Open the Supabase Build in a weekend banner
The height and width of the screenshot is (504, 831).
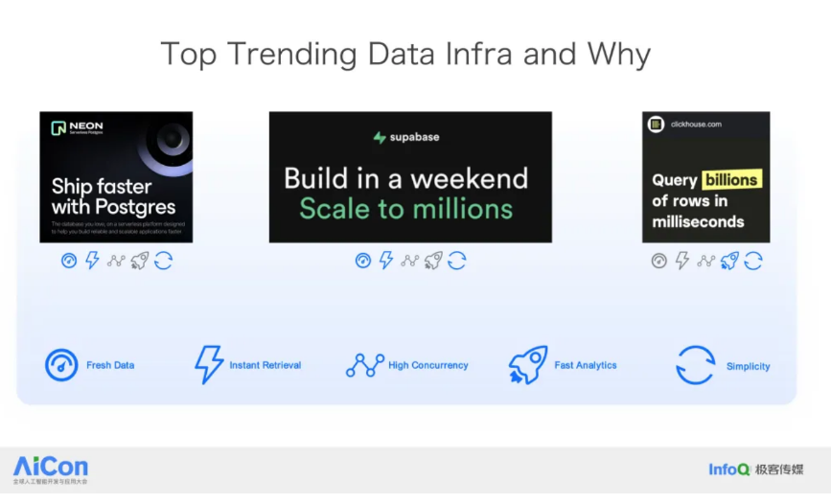(410, 177)
